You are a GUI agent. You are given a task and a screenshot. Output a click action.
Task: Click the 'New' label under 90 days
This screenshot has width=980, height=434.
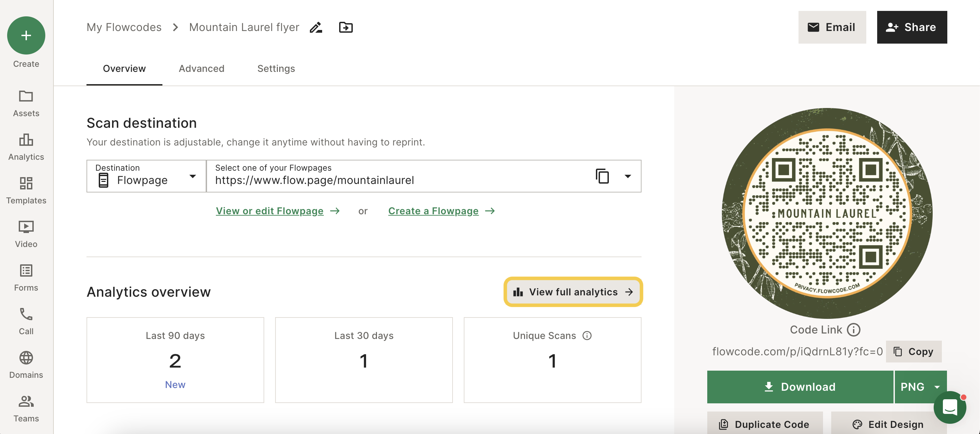point(175,385)
